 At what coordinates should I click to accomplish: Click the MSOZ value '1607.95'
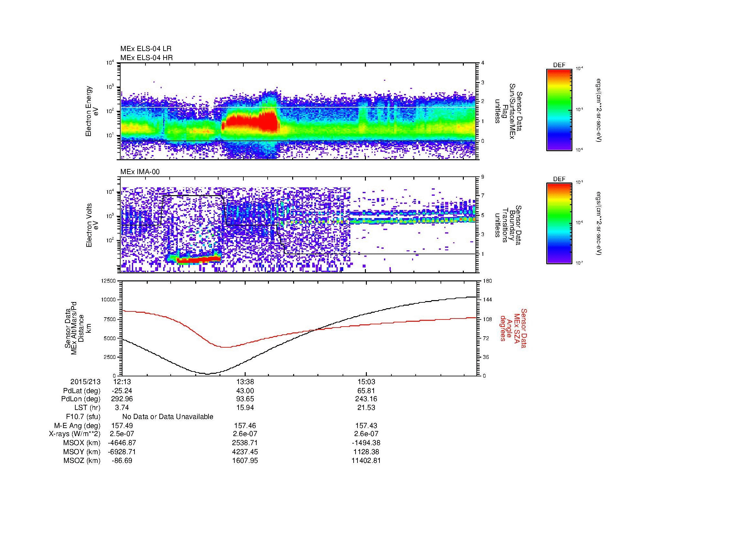pyautogui.click(x=245, y=461)
